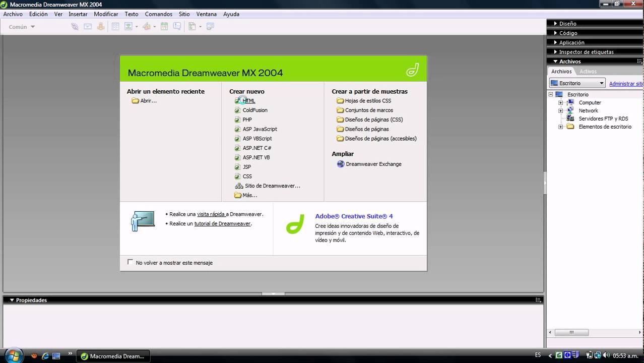This screenshot has width=644, height=363.
Task: Insert a Table from the toolbar
Action: [x=115, y=27]
